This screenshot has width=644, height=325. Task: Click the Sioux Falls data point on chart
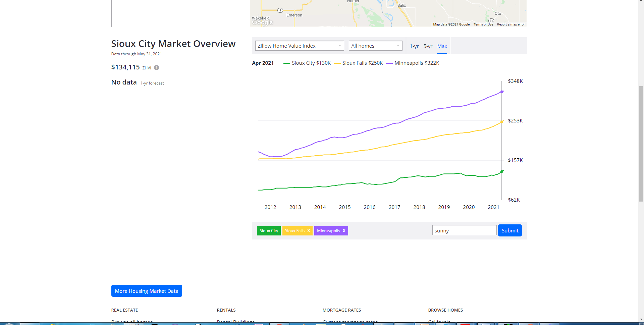(502, 122)
